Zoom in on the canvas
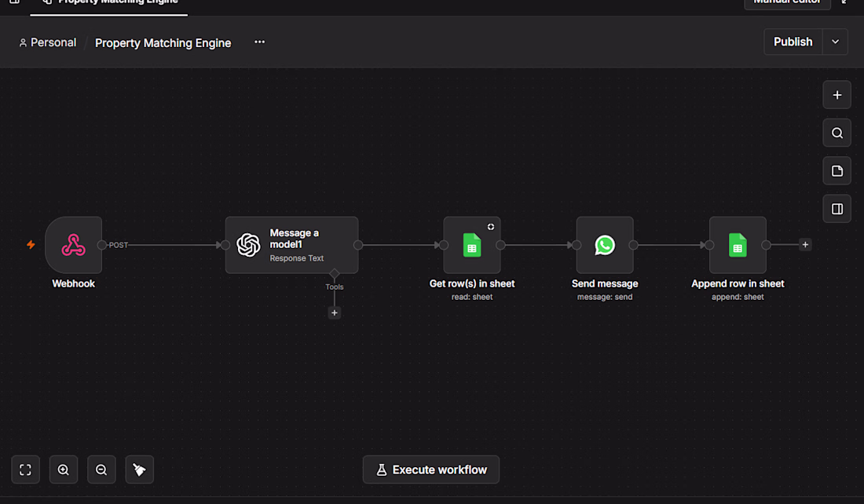Viewport: 864px width, 504px height. pos(64,469)
